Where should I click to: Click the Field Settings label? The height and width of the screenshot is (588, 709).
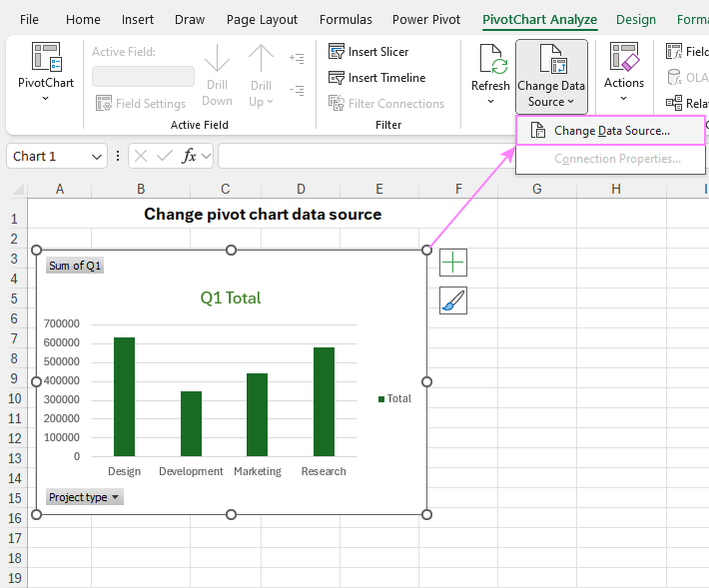(x=151, y=104)
